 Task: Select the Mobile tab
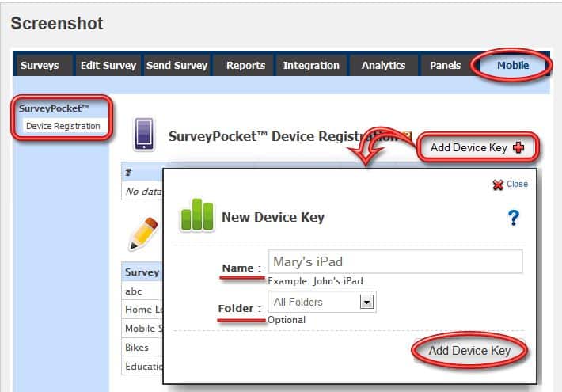click(x=513, y=65)
